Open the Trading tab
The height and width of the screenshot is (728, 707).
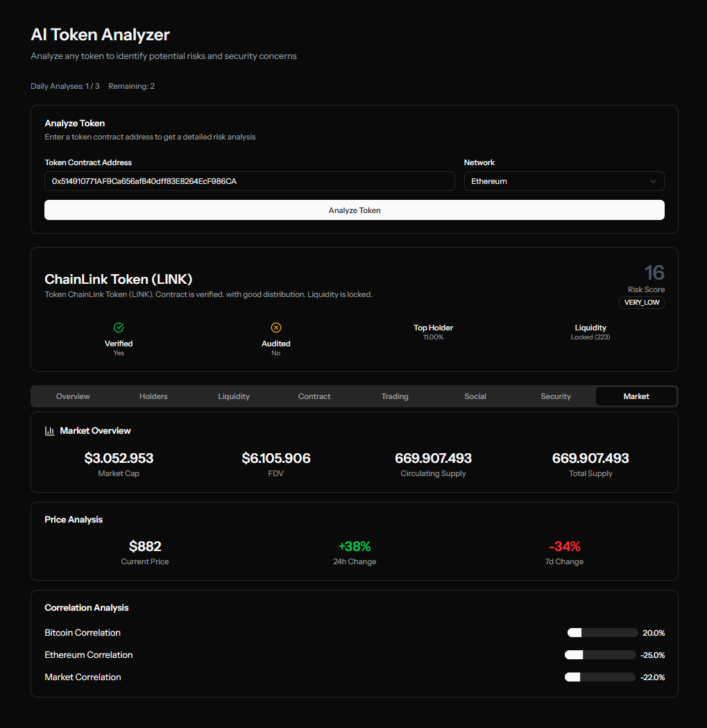click(395, 396)
